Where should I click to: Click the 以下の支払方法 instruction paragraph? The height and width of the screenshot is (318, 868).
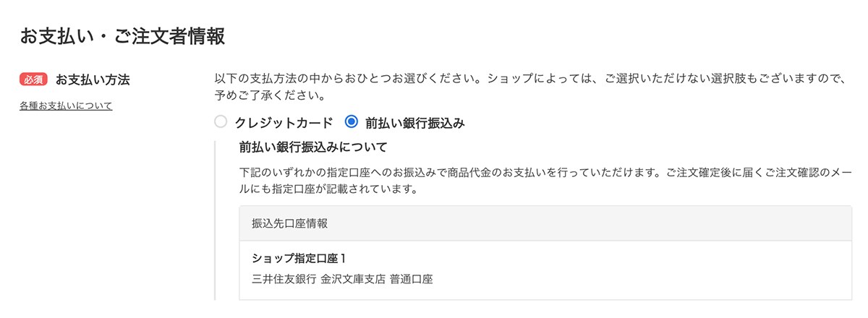(528, 78)
